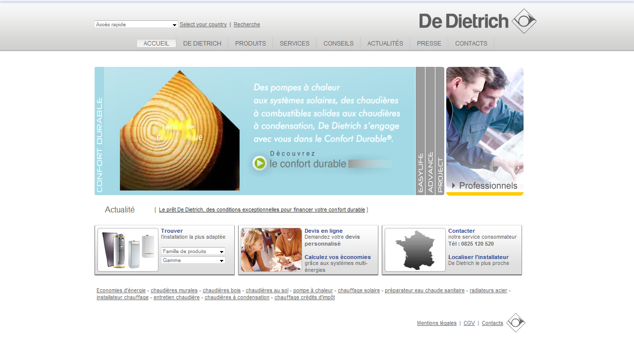Screen dimensions: 634x364
Task: Click the small diamond logo in footer
Action: [516, 323]
